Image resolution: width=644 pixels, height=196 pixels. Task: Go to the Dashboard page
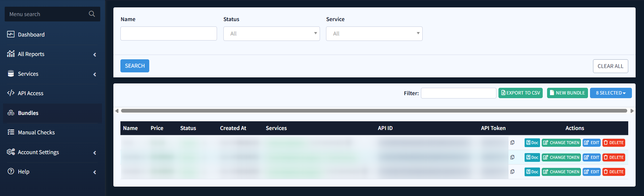(31, 35)
